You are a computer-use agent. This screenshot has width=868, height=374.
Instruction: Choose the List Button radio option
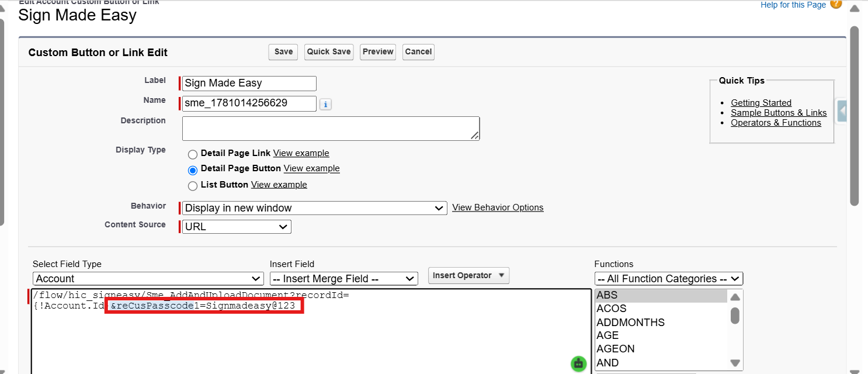193,186
